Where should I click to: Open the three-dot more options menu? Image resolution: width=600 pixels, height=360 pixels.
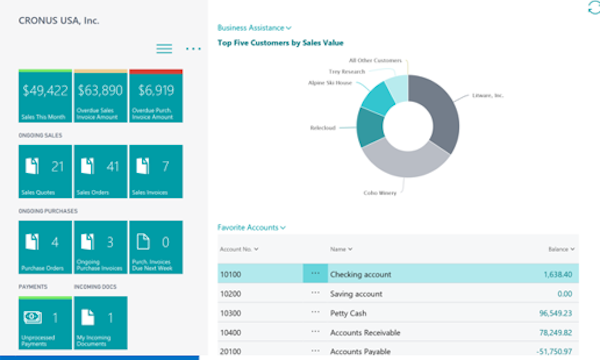[x=193, y=49]
